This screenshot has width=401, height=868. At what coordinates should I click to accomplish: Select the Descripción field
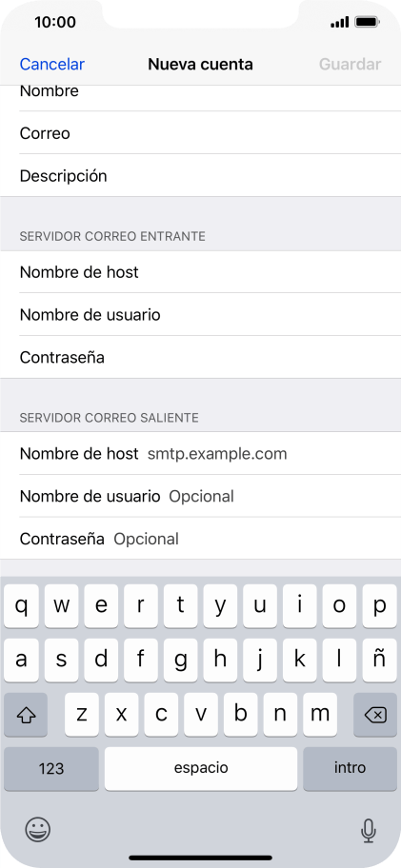(x=200, y=175)
